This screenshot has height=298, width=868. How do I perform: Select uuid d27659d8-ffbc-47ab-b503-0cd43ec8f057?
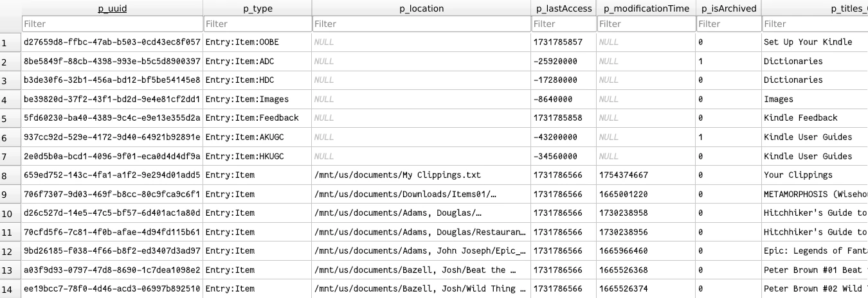[x=113, y=42]
